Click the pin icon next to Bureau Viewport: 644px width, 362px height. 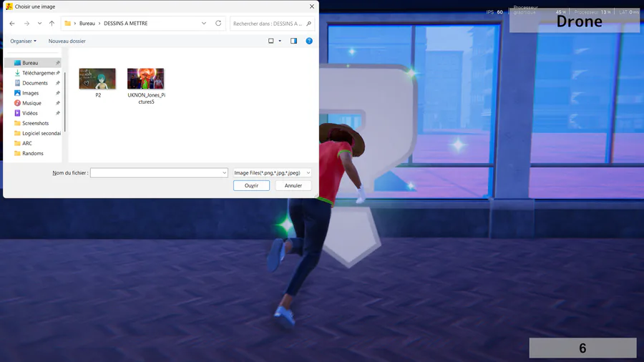click(58, 63)
